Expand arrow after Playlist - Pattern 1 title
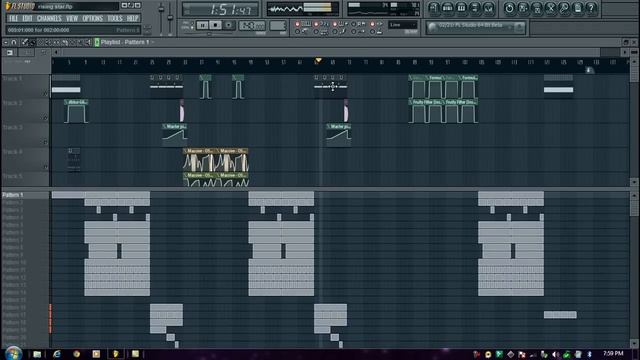640x360 pixels. coord(153,42)
